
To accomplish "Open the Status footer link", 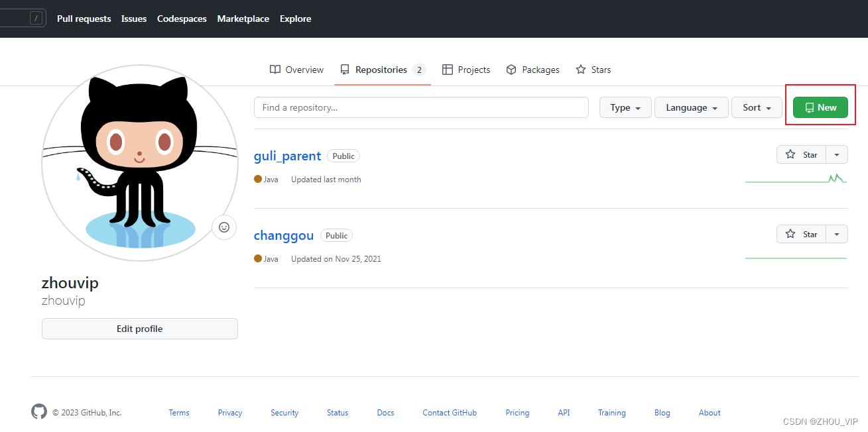I will [338, 412].
